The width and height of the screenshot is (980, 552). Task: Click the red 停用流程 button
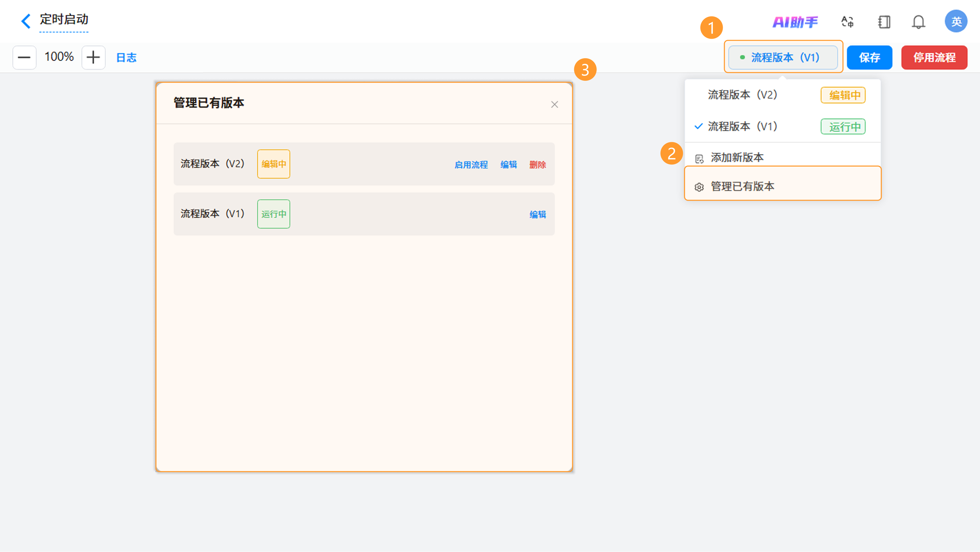point(934,57)
